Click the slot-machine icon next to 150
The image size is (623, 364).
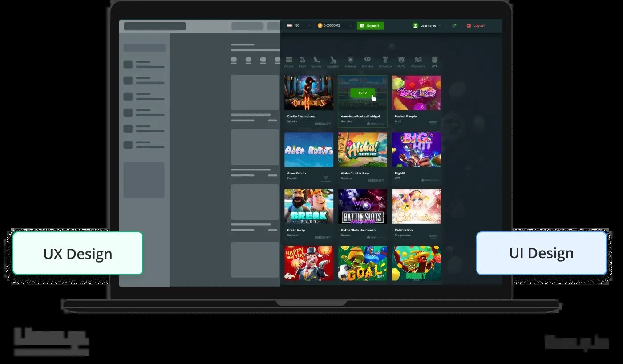(290, 26)
